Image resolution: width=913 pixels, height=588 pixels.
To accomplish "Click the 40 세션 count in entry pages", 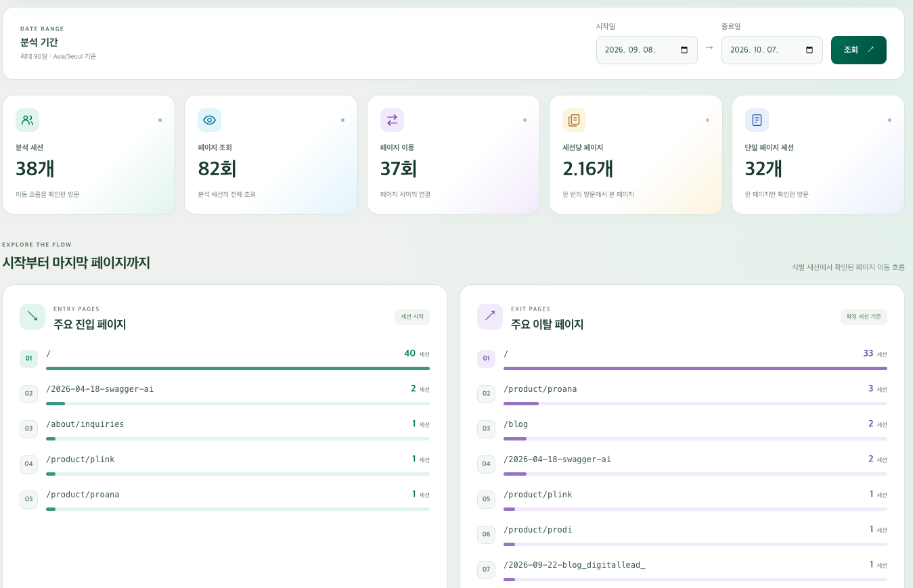I will click(x=416, y=353).
